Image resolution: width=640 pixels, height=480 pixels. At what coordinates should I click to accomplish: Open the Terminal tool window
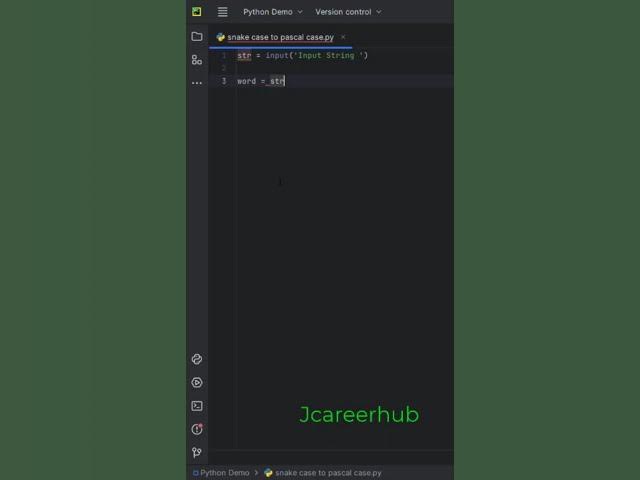(197, 406)
